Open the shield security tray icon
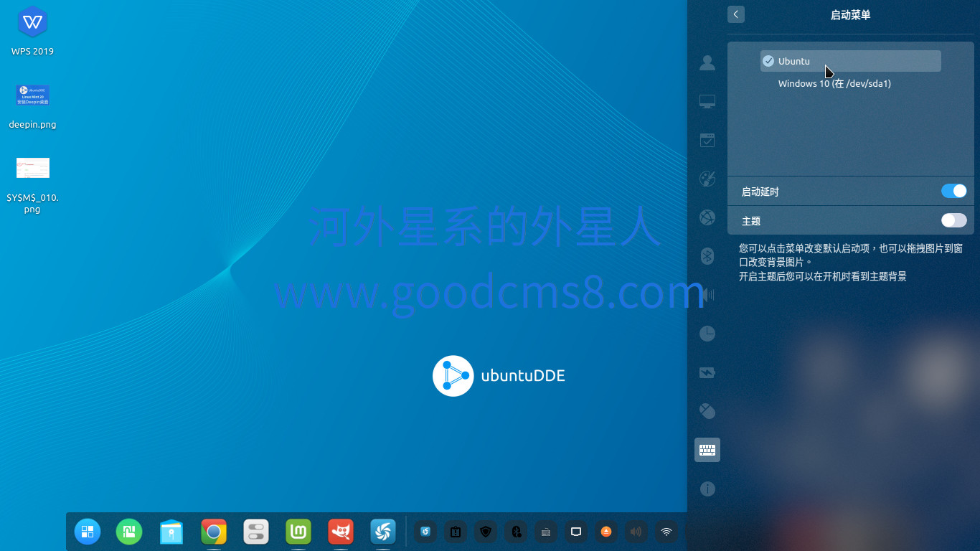The width and height of the screenshot is (980, 551). tap(486, 532)
